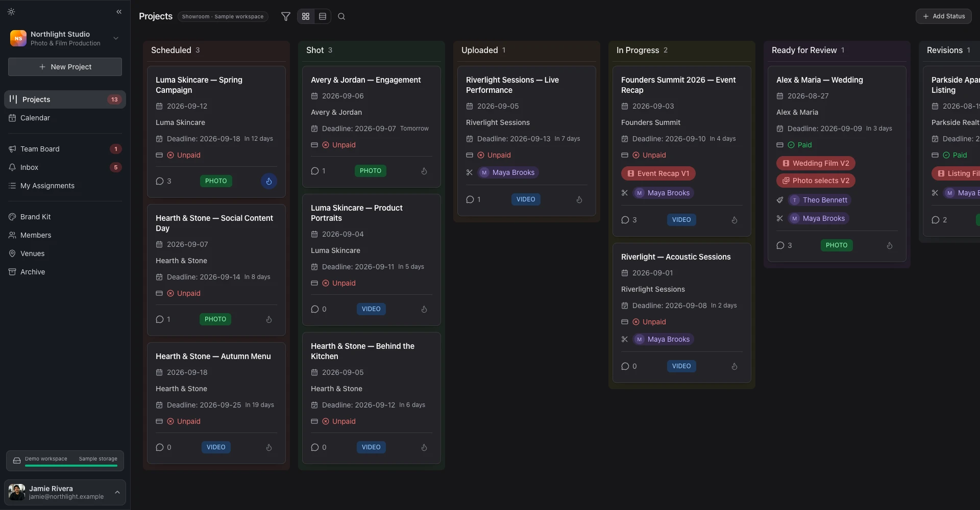Open the Wedding Film V2 deliverable
The image size is (980, 510).
click(816, 163)
